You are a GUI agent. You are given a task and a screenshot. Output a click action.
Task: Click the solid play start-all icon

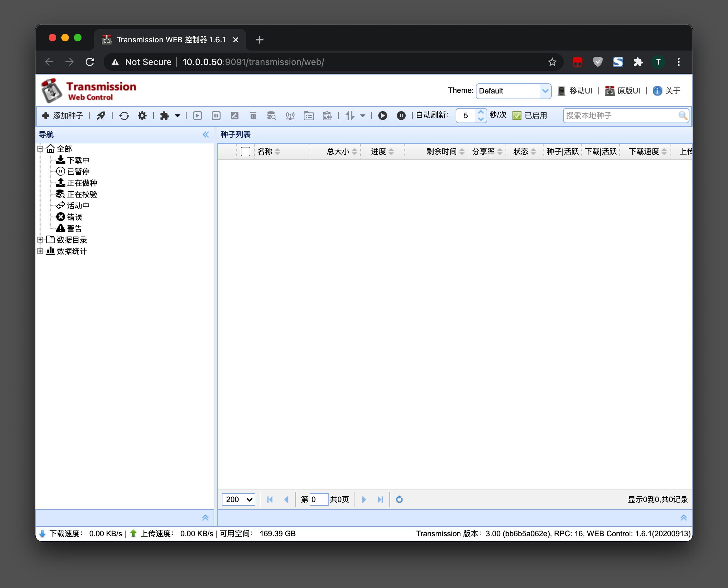tap(382, 116)
